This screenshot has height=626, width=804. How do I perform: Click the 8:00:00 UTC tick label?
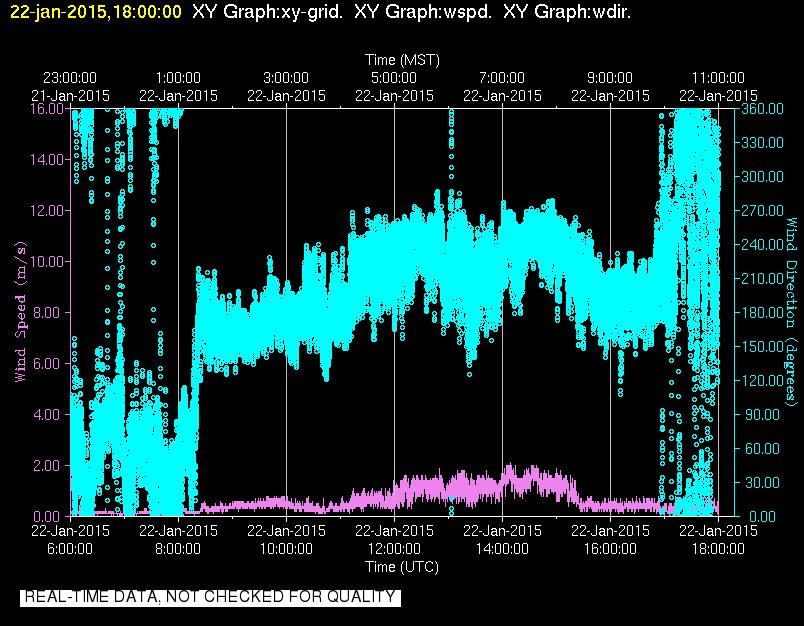(178, 549)
